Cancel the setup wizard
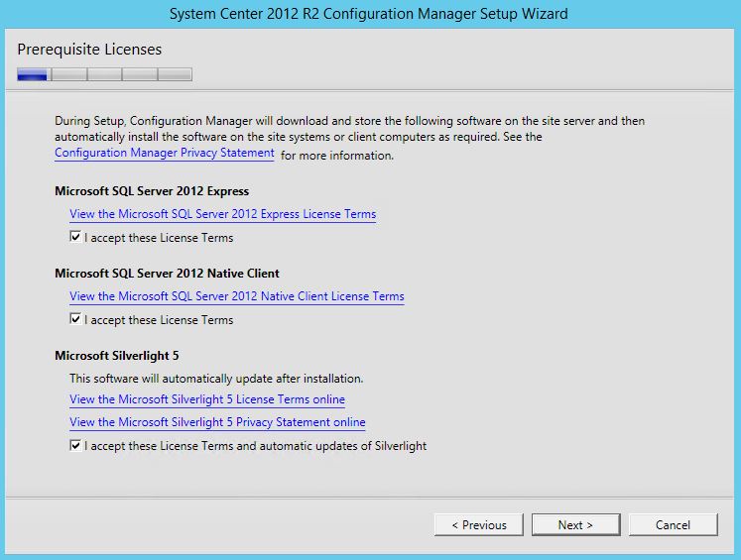 tap(673, 525)
